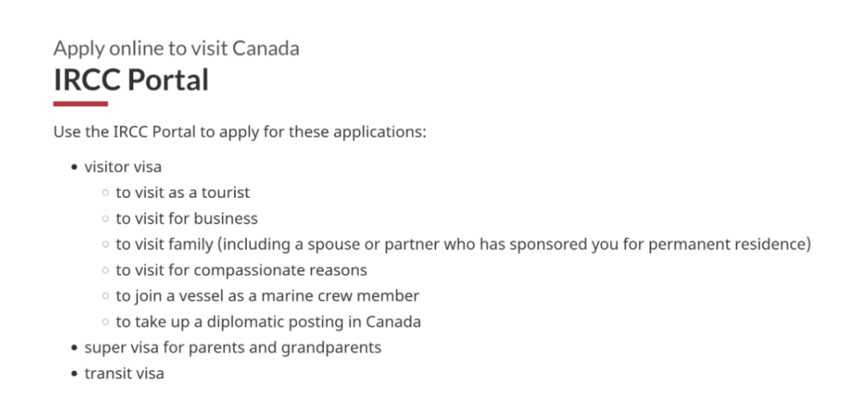Image resolution: width=868 pixels, height=408 pixels.
Task: Click the "IRCC Portal" heading
Action: tap(131, 80)
